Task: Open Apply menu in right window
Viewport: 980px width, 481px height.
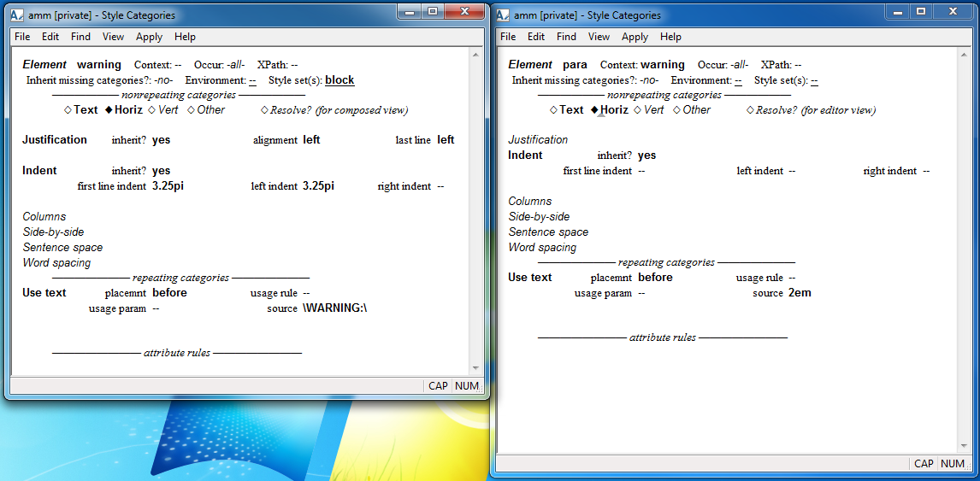Action: pyautogui.click(x=635, y=37)
